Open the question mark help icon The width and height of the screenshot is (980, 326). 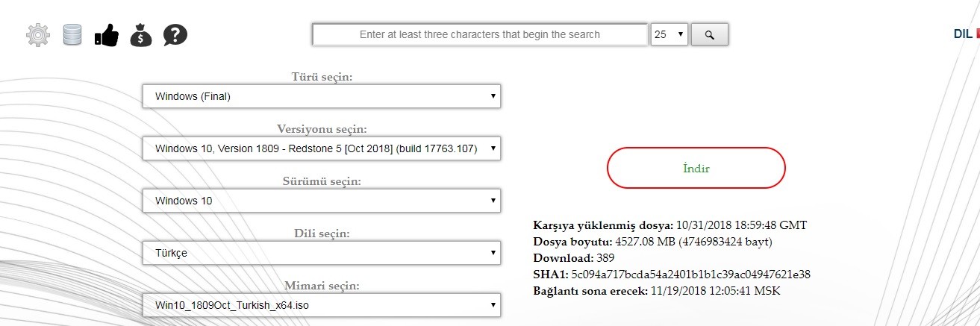tap(175, 34)
